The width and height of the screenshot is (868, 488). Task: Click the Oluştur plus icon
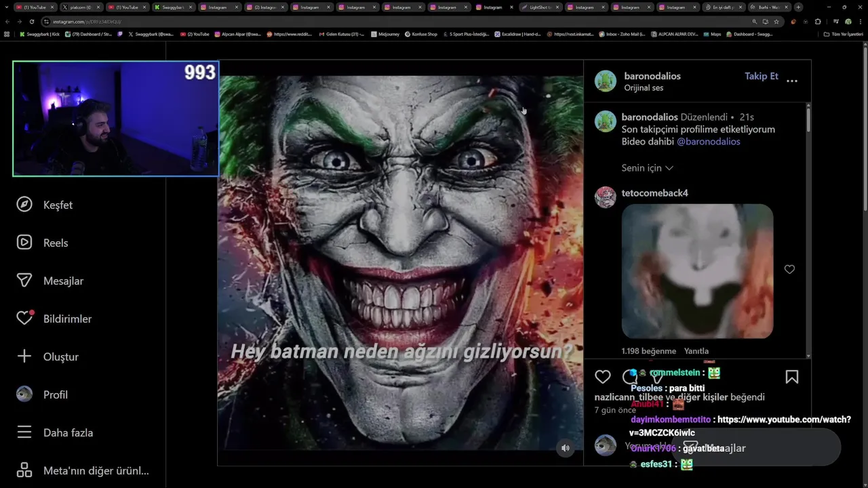(x=24, y=357)
